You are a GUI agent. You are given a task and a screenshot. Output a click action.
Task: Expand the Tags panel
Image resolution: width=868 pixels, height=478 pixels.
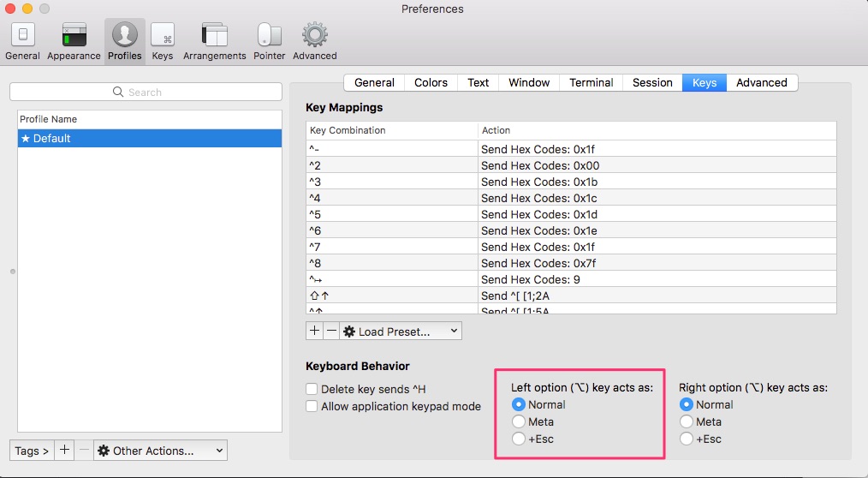click(x=32, y=451)
